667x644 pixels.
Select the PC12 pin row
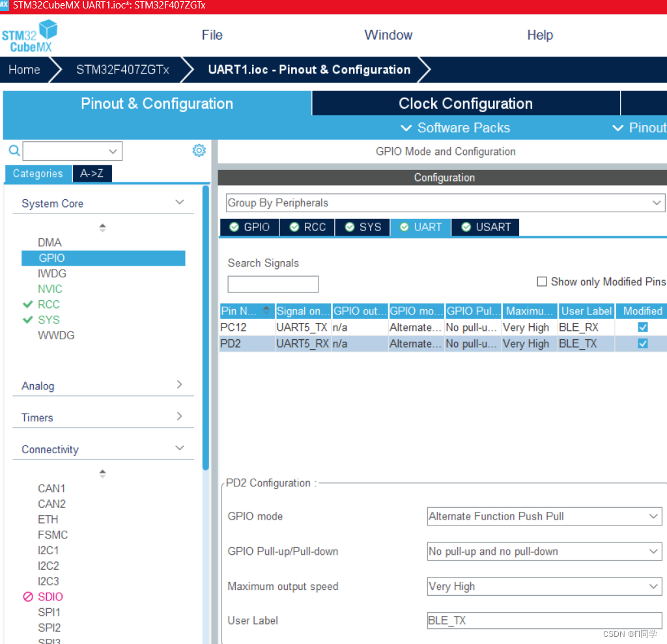443,327
